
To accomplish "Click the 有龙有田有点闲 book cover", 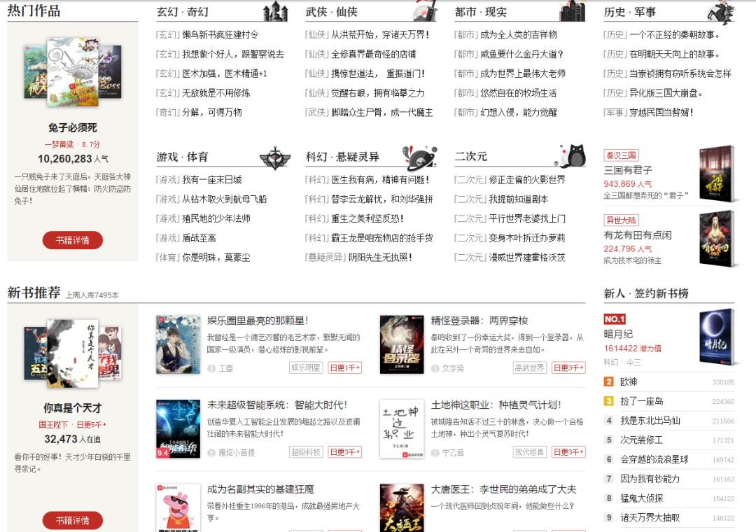I will [717, 239].
